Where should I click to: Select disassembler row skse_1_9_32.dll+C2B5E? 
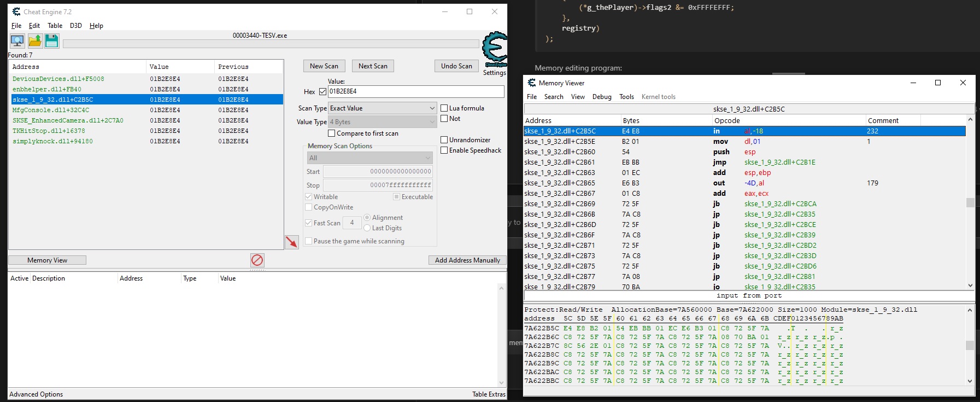(x=744, y=142)
